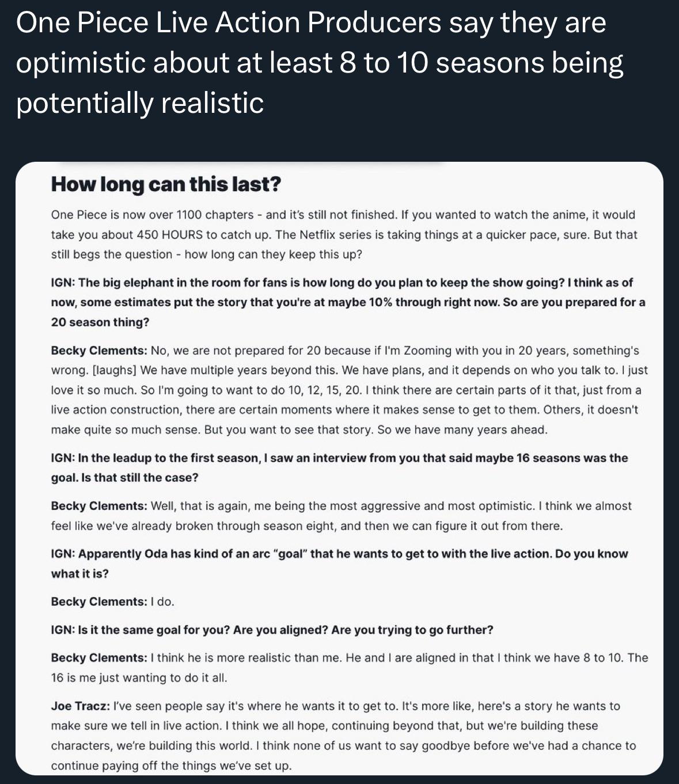Click IGN question about Oda's arc goal

[339, 564]
